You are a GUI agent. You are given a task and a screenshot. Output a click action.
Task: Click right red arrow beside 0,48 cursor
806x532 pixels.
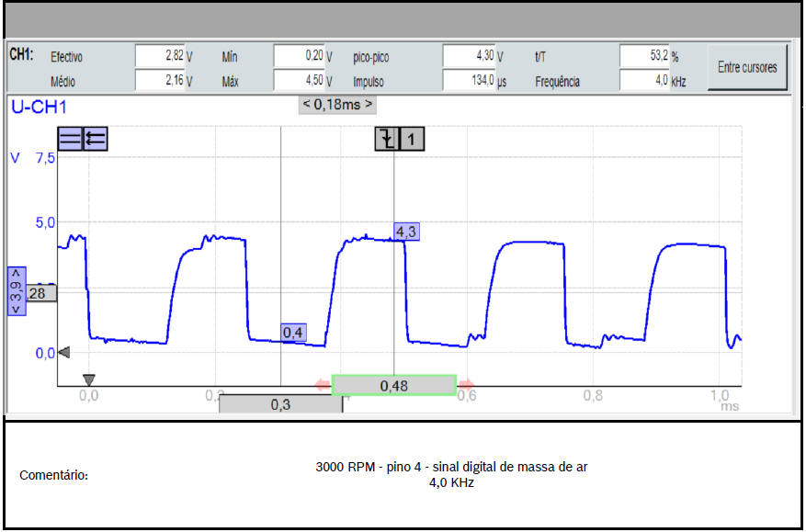click(467, 385)
